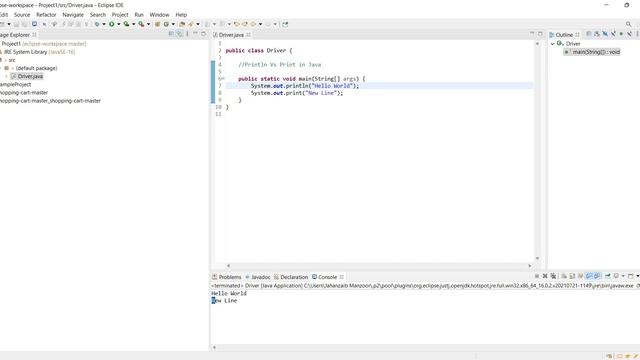The height and width of the screenshot is (360, 640).
Task: Switch to the Javadoc tab
Action: point(258,277)
